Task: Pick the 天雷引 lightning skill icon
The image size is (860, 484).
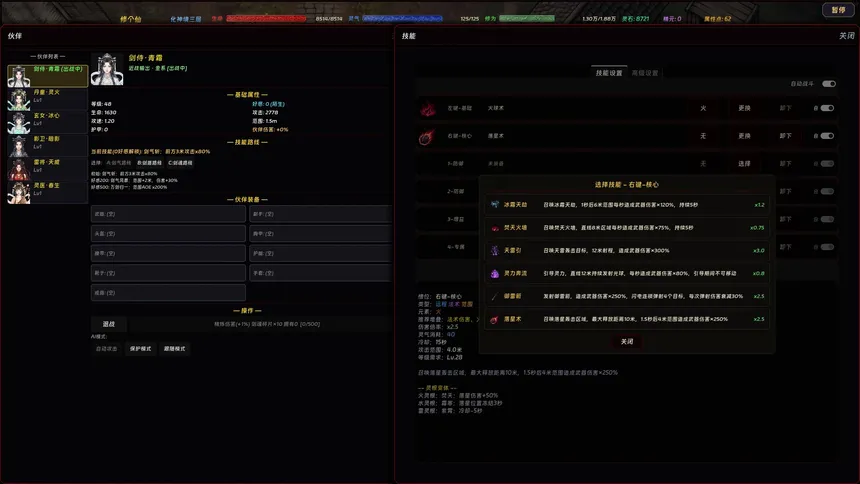Action: tap(495, 250)
